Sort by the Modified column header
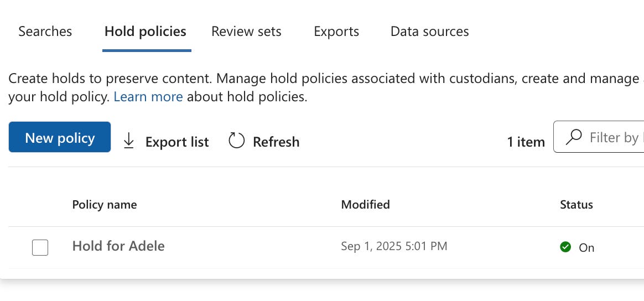The width and height of the screenshot is (644, 301). coord(365,205)
